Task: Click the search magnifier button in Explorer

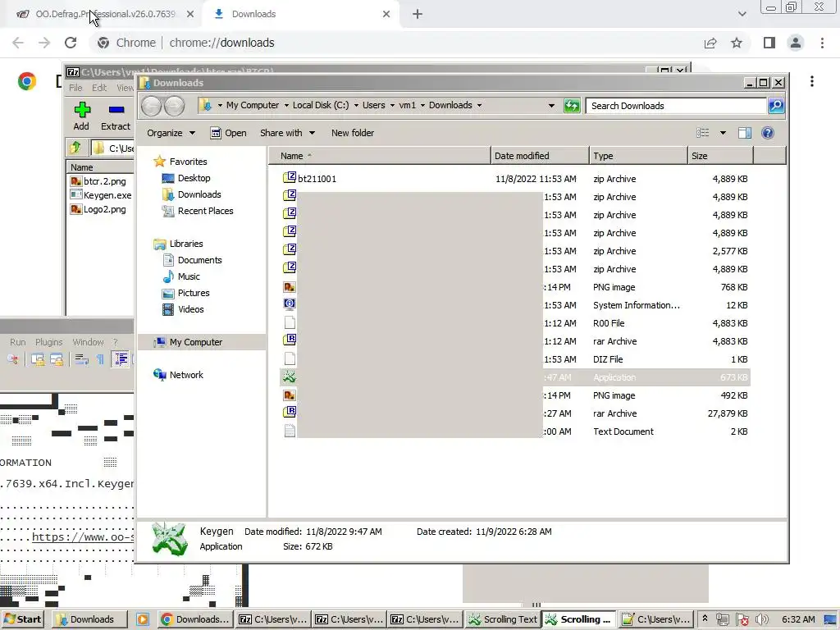Action: tap(776, 106)
